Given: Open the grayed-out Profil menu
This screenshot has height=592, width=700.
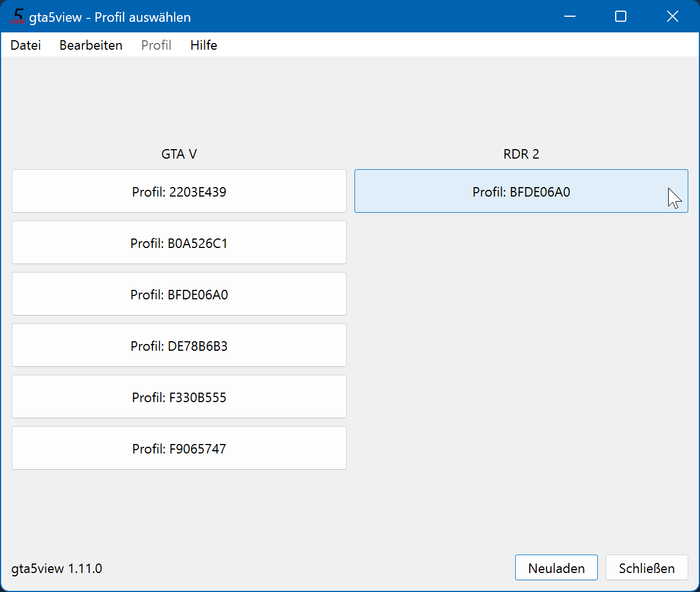Looking at the screenshot, I should tap(156, 45).
